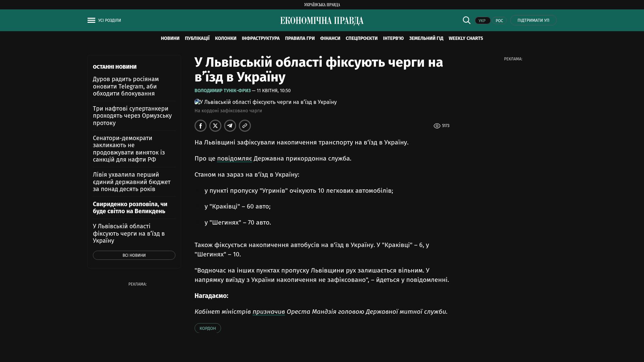
Task: Open the повідомляє hyperlink
Action: tap(234, 159)
